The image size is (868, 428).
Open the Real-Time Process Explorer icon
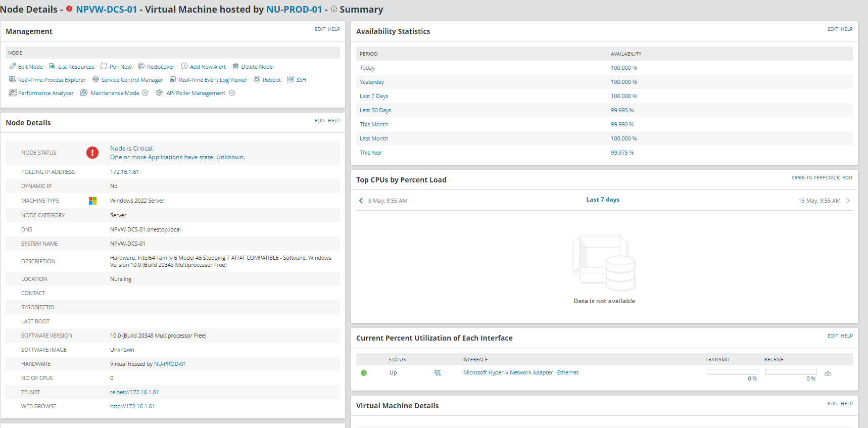[13, 79]
